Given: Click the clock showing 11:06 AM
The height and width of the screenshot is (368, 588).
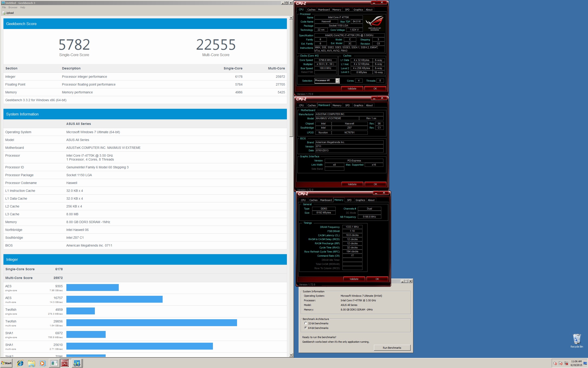Looking at the screenshot, I should [x=576, y=361].
